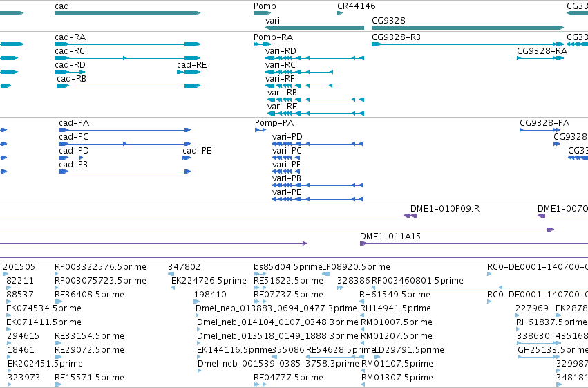The height and width of the screenshot is (388, 588).
Task: Click EST EK202451.5prime
Action: [x=10, y=371]
